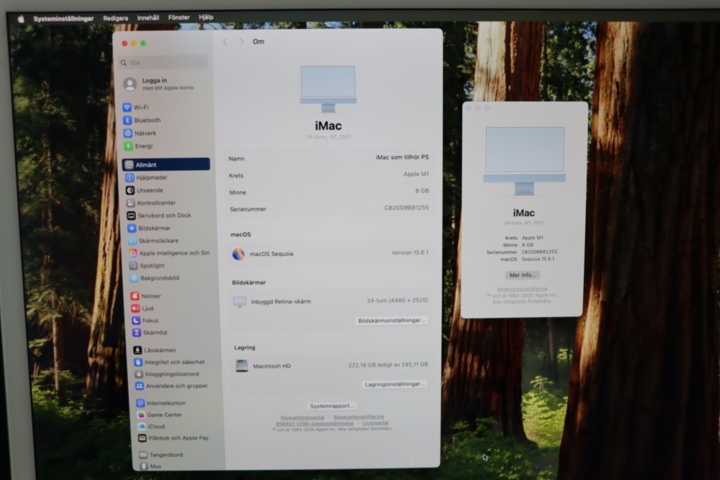This screenshot has width=720, height=480.
Task: Click the Version 15.6.1 text
Action: [410, 253]
